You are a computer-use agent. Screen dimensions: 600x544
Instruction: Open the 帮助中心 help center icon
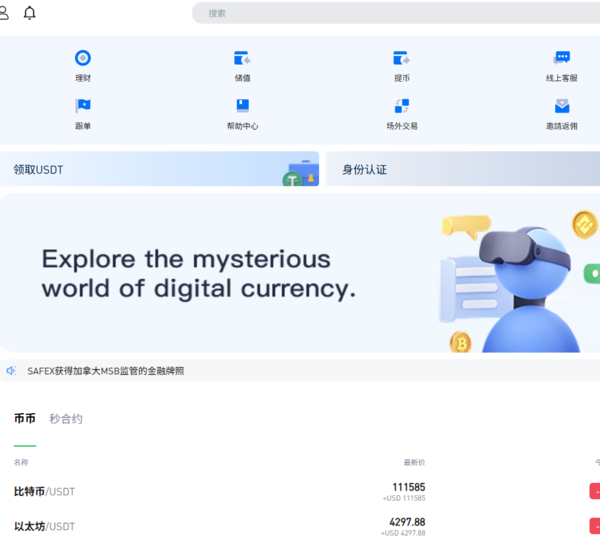pos(242,106)
